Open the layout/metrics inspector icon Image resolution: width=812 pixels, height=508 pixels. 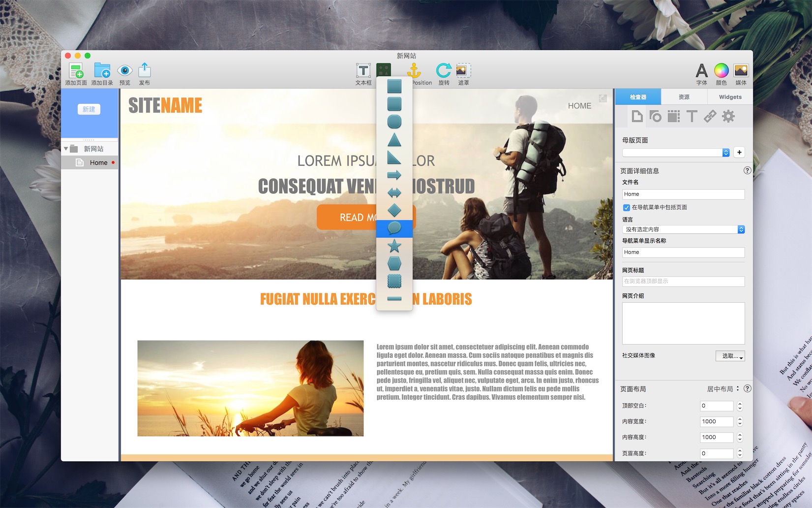[674, 116]
